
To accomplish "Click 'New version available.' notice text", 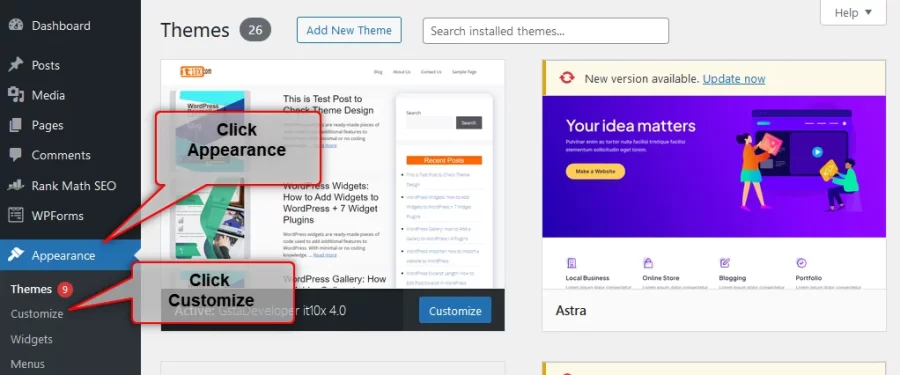I will [x=642, y=79].
